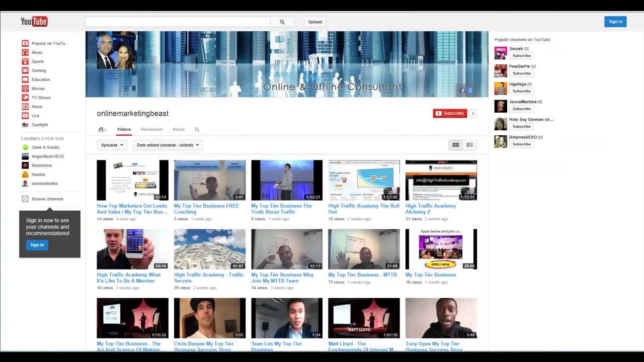This screenshot has height=362, width=644.
Task: Open nigahiga channel name link
Action: click(x=518, y=84)
